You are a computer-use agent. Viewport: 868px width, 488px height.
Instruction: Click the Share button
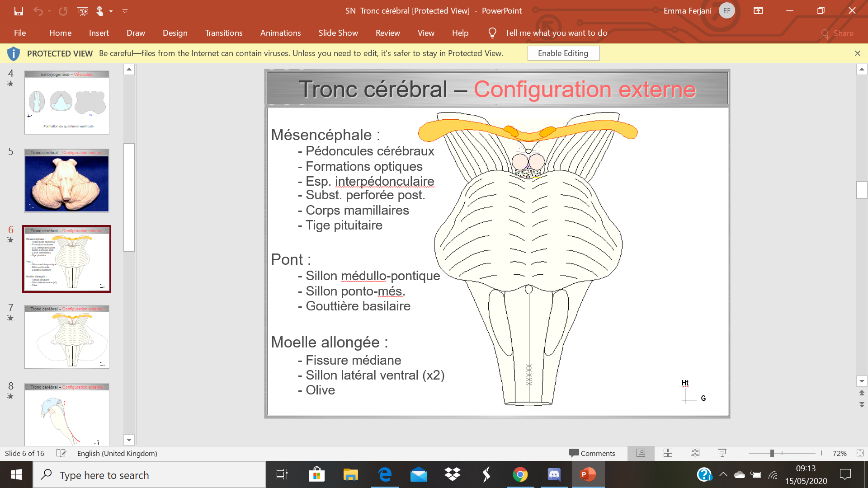pyautogui.click(x=837, y=33)
